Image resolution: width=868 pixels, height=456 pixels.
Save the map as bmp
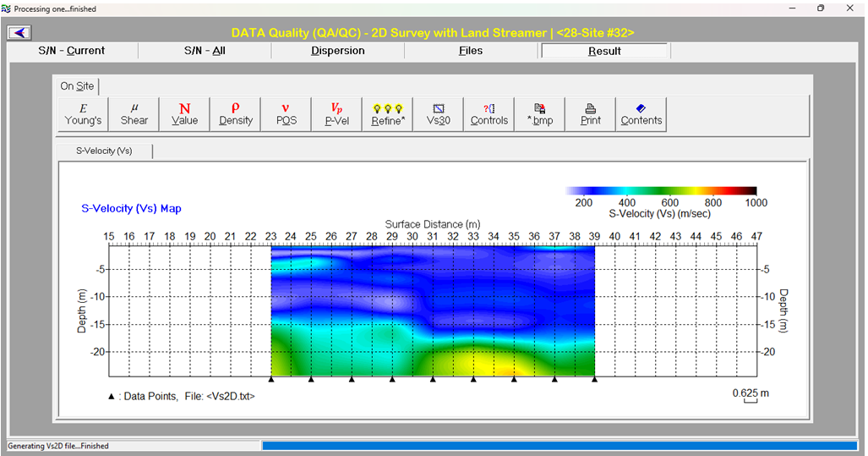point(539,114)
